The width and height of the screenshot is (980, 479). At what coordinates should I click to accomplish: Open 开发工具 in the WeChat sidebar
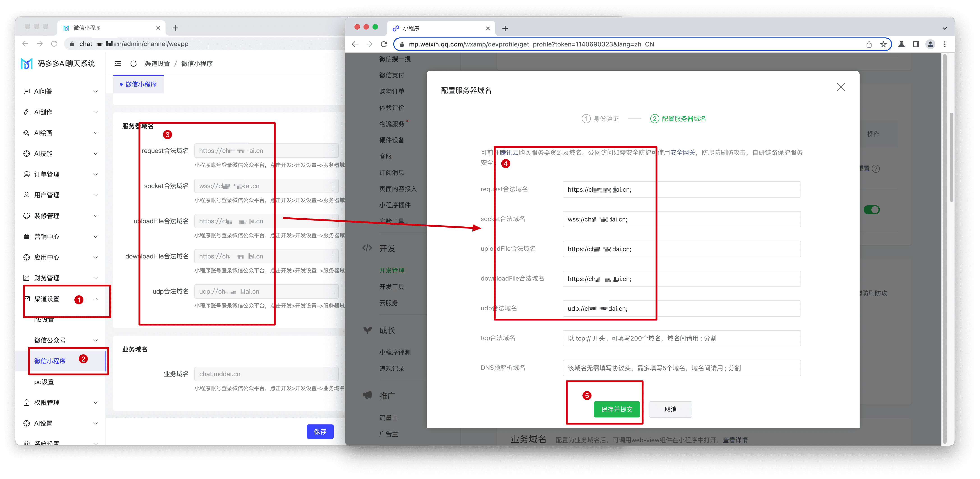tap(391, 287)
